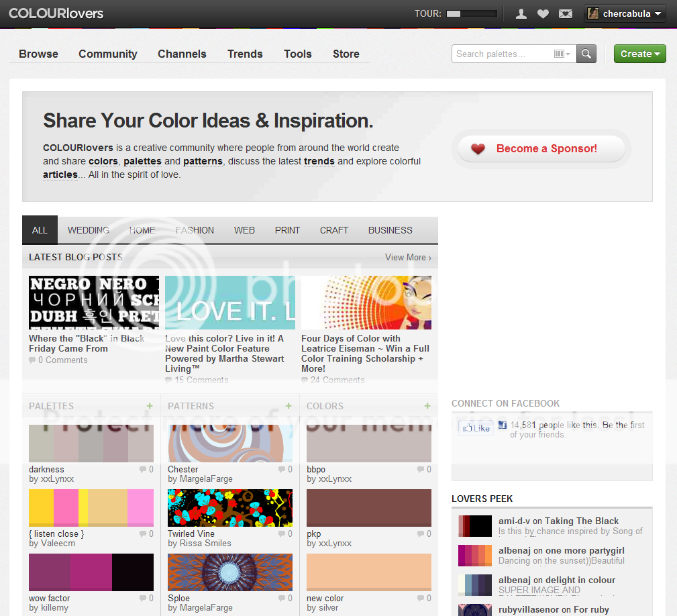The height and width of the screenshot is (616, 677).
Task: Open the wow factor palette swatch
Action: (x=91, y=572)
